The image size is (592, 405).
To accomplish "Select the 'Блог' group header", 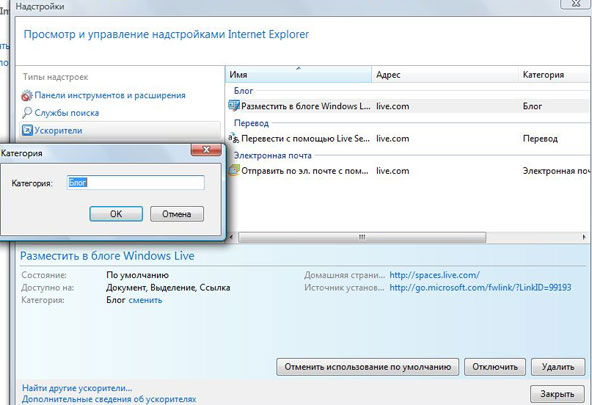I will (244, 91).
